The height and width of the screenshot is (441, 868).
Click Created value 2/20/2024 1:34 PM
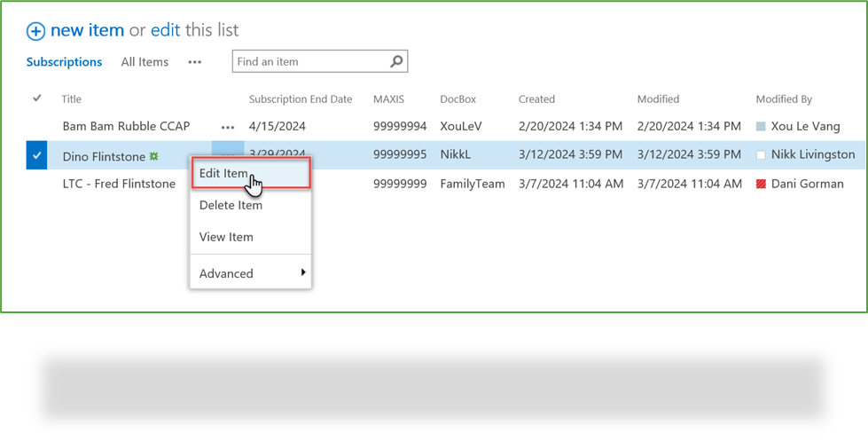(x=570, y=127)
